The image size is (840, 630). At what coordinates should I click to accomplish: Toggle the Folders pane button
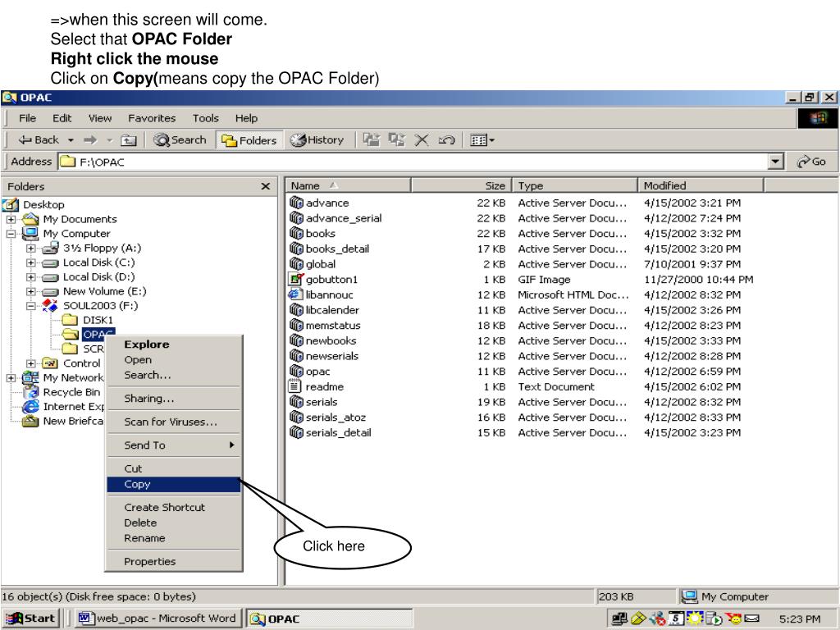pyautogui.click(x=249, y=139)
